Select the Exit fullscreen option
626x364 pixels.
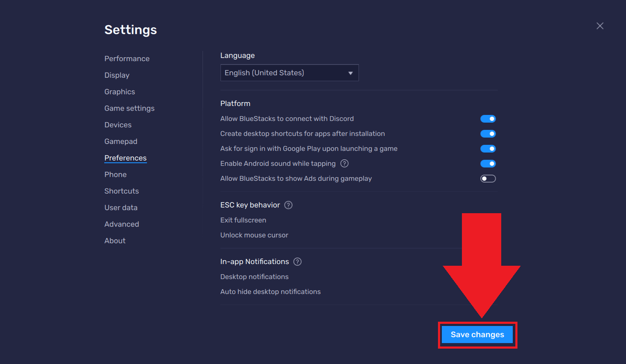(243, 220)
